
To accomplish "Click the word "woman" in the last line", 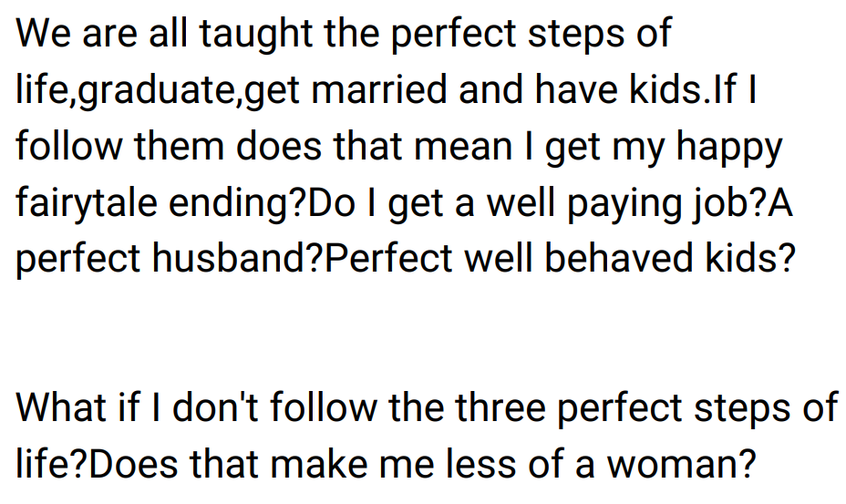I will (x=676, y=463).
